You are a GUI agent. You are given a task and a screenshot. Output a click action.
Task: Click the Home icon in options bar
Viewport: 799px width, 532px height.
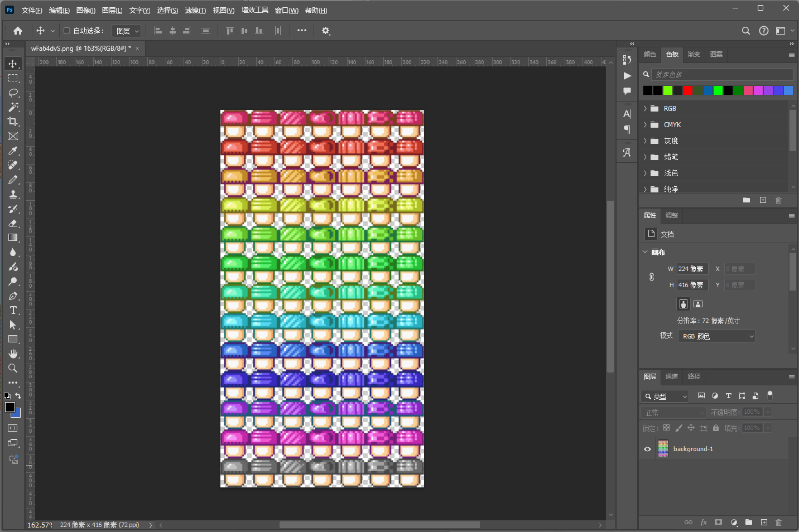[18, 31]
